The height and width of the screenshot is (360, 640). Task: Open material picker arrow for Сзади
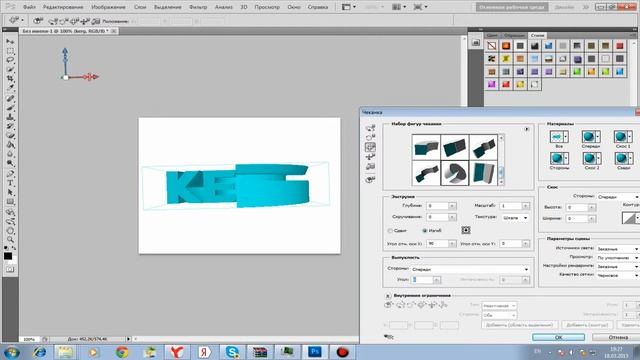pyautogui.click(x=630, y=158)
